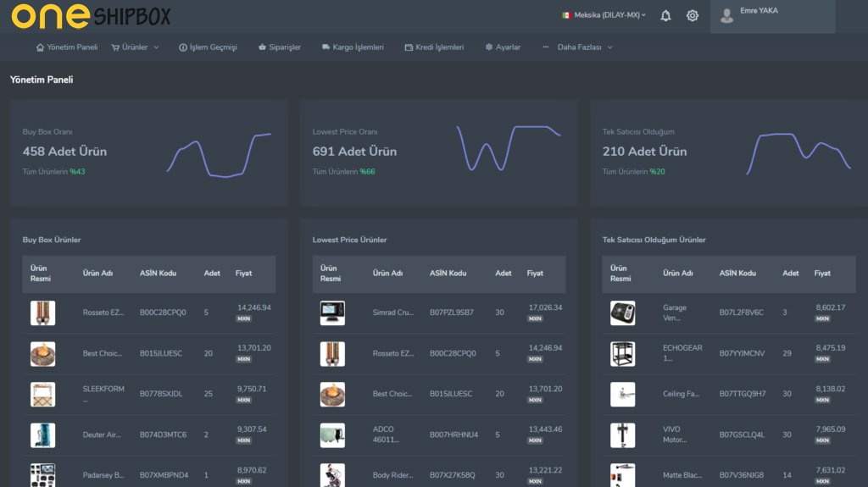The image size is (868, 487).
Task: Open Deuter Air product thumbnail
Action: [x=42, y=435]
